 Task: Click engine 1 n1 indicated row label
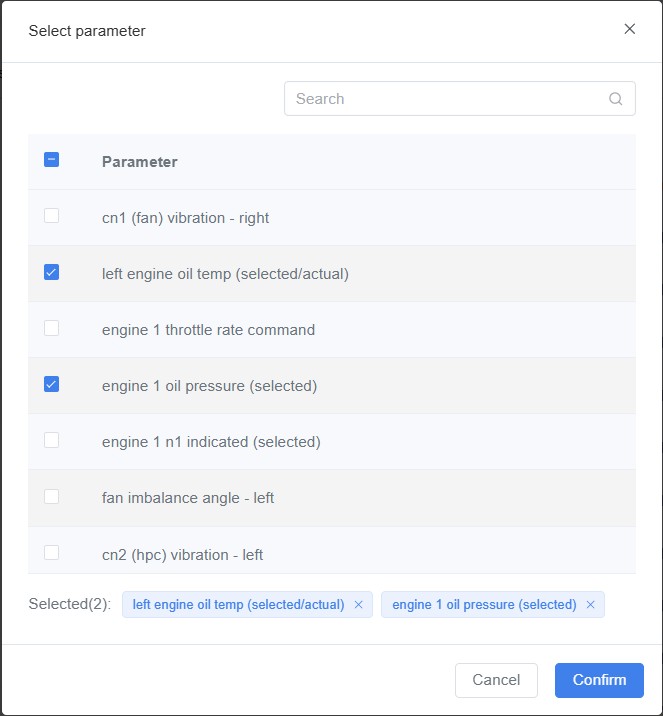tap(211, 442)
